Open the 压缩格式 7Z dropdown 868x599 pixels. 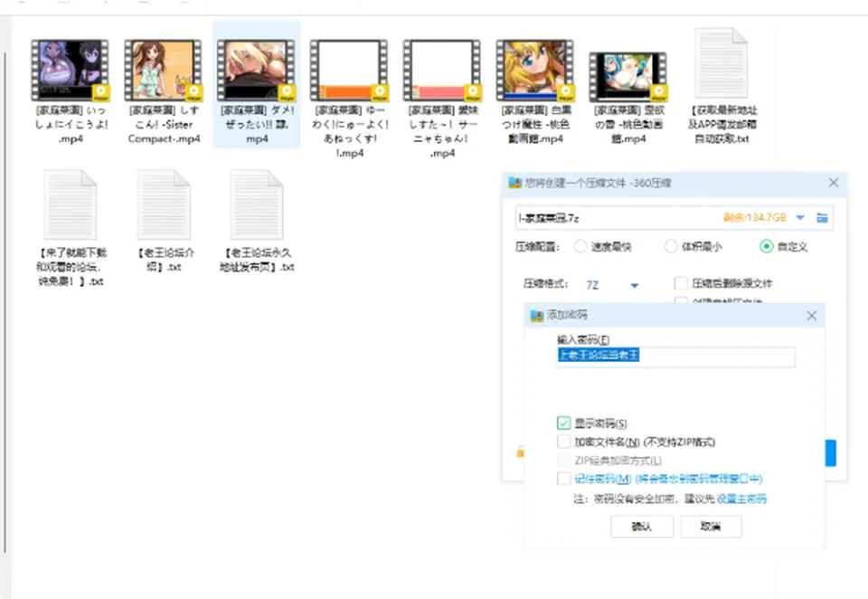(635, 285)
